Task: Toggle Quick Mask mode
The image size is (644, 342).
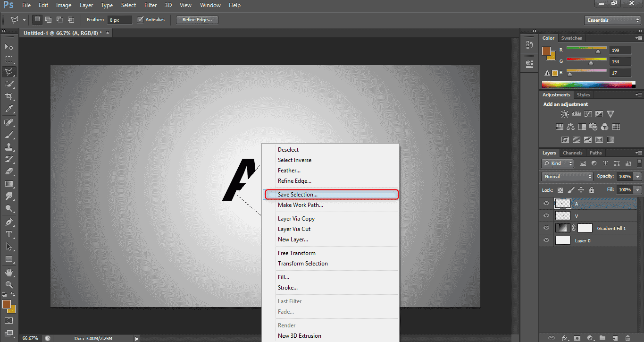Action: tap(9, 320)
